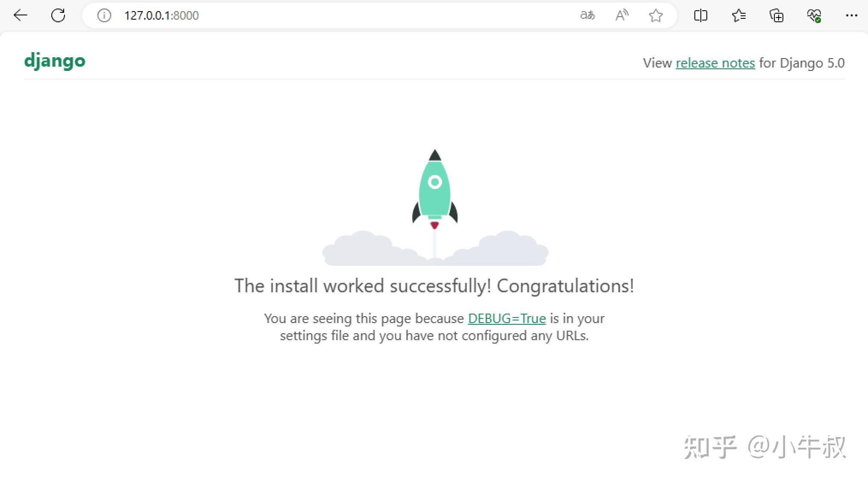Open Browser essentials heart icon
Screen dimensions: 868x482
(x=814, y=15)
